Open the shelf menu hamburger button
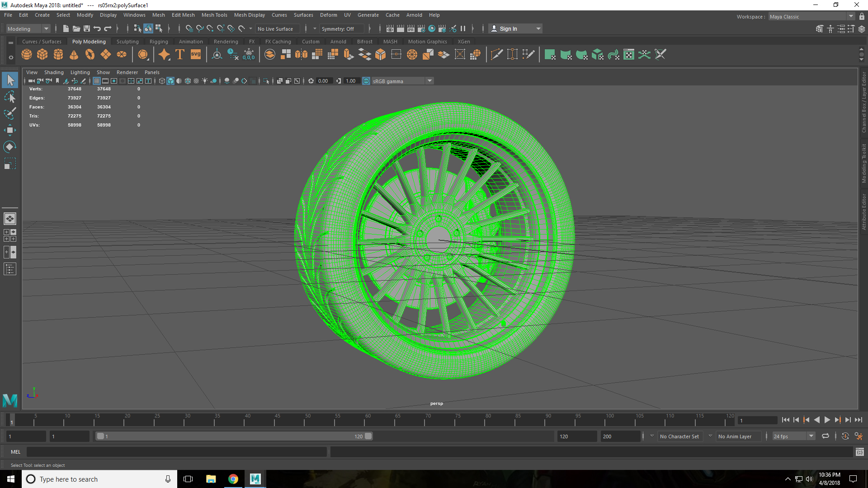The height and width of the screenshot is (488, 868). [x=10, y=43]
